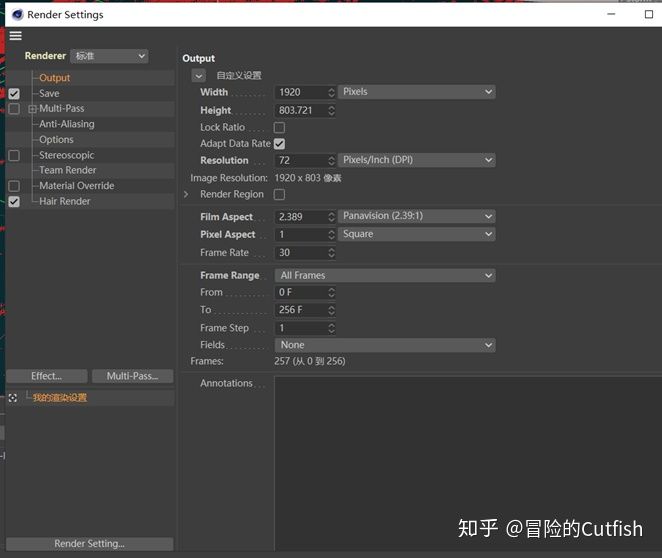
Task: Click the Frame Rate stepper arrows
Action: 331,253
